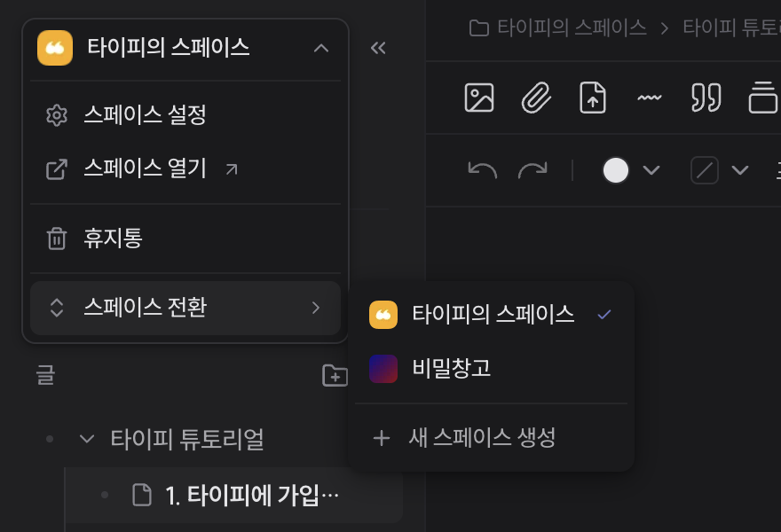Choose 스페이스 열기 external link

coord(185,169)
